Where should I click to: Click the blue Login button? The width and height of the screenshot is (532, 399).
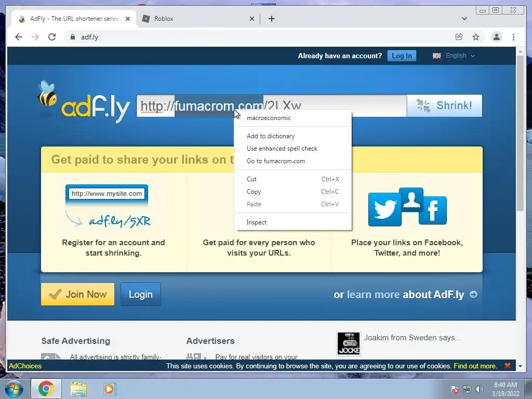pos(141,294)
